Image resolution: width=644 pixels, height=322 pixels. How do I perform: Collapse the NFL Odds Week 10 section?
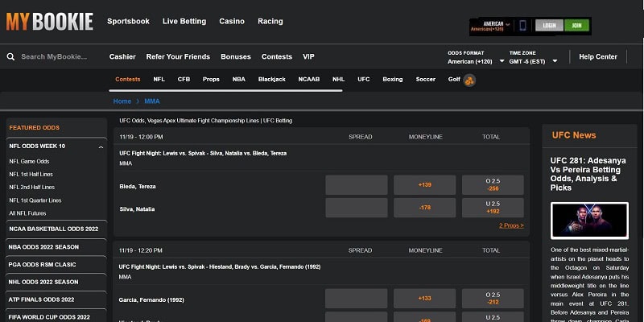click(x=101, y=147)
